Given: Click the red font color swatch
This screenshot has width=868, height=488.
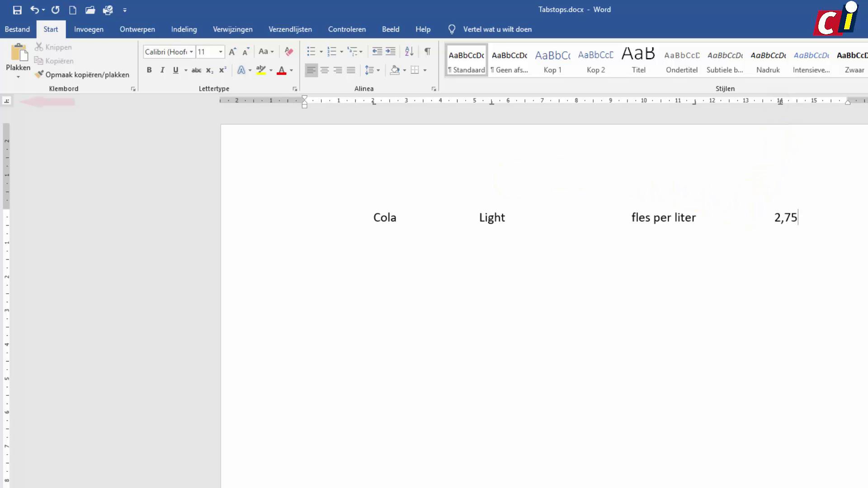Looking at the screenshot, I should 281,70.
